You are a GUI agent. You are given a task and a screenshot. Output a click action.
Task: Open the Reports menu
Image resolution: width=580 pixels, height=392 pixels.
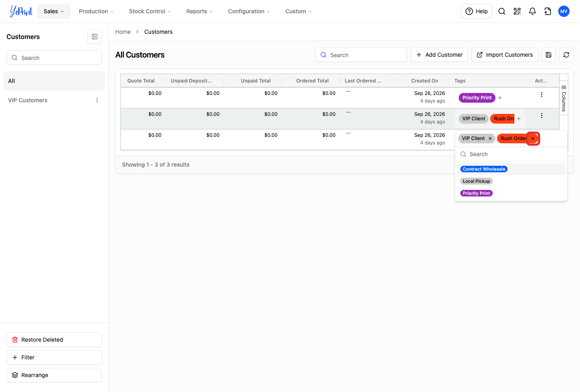point(199,11)
